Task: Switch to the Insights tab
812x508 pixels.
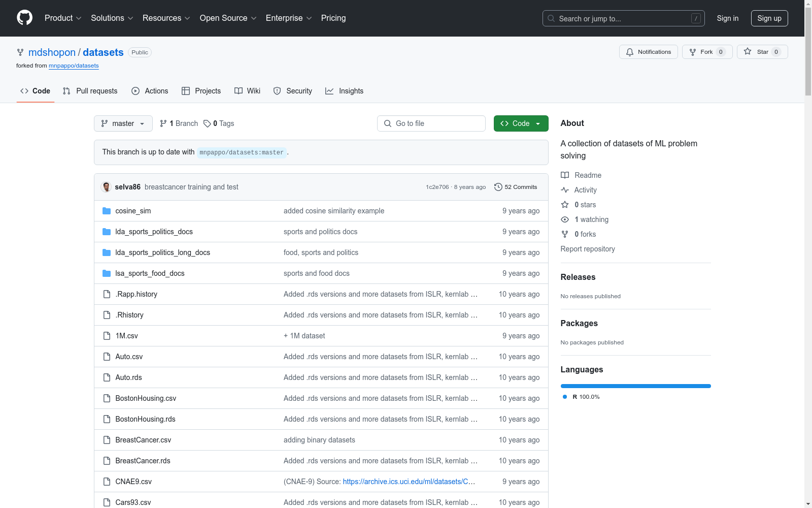Action: pos(345,91)
